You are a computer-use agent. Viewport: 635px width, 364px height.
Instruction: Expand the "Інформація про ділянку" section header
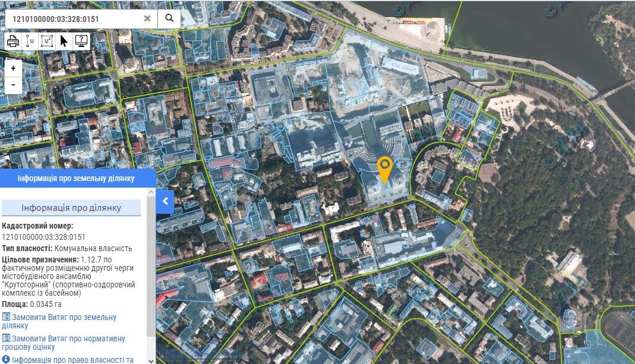point(71,208)
